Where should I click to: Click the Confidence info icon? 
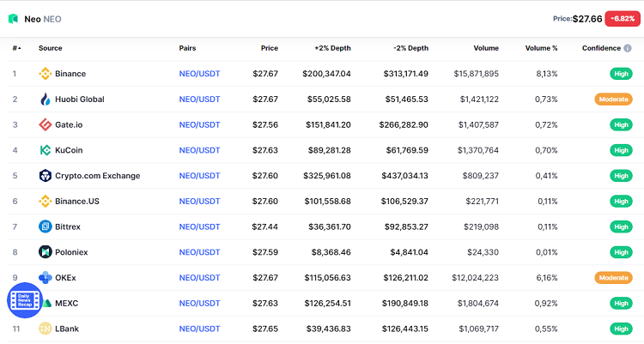click(628, 49)
